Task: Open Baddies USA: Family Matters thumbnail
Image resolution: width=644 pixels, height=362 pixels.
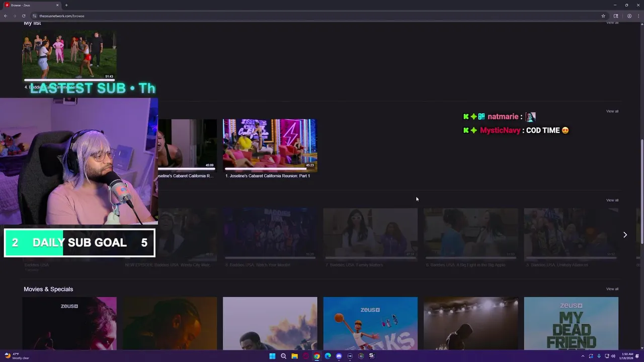Action: [x=370, y=234]
